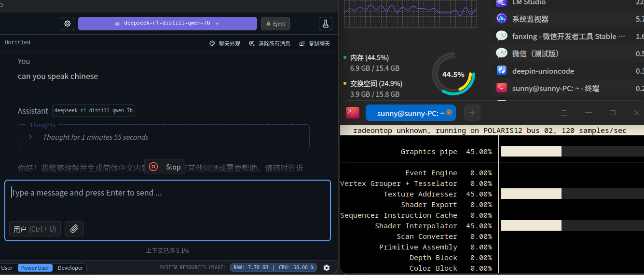
Task: Switch to sunny@sunny-PC terminal tab
Action: click(x=411, y=113)
